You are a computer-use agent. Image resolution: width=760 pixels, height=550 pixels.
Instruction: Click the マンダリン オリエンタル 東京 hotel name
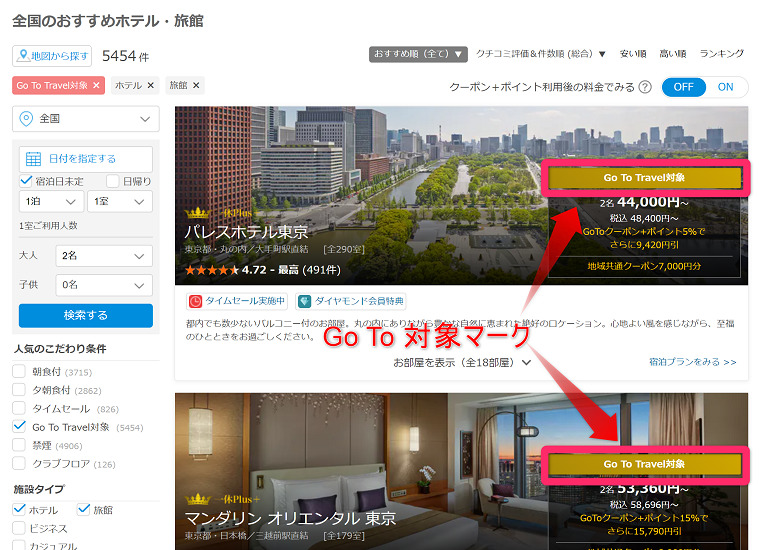(x=290, y=519)
